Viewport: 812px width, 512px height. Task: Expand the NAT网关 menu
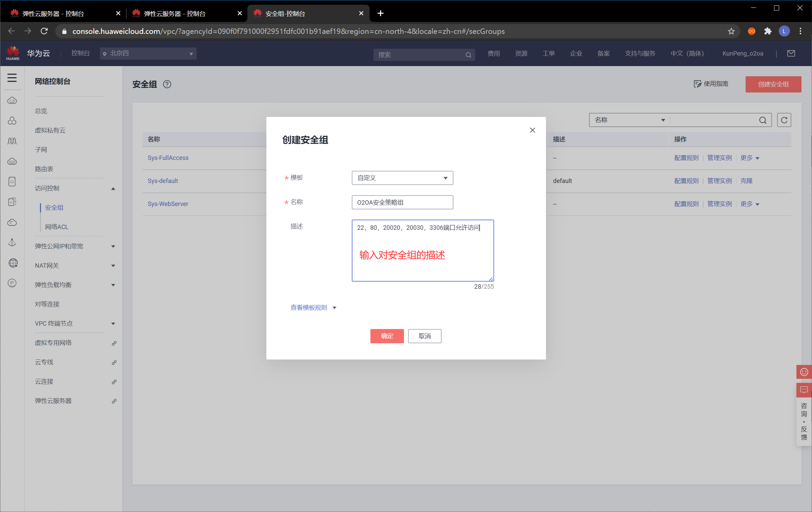[113, 266]
